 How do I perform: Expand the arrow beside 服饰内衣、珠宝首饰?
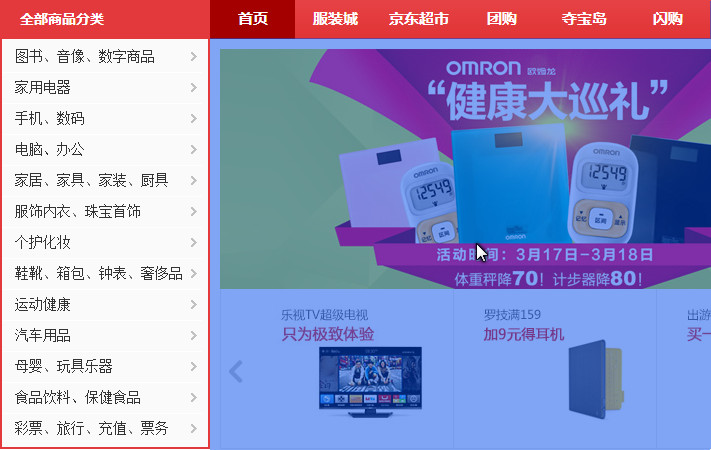click(194, 211)
